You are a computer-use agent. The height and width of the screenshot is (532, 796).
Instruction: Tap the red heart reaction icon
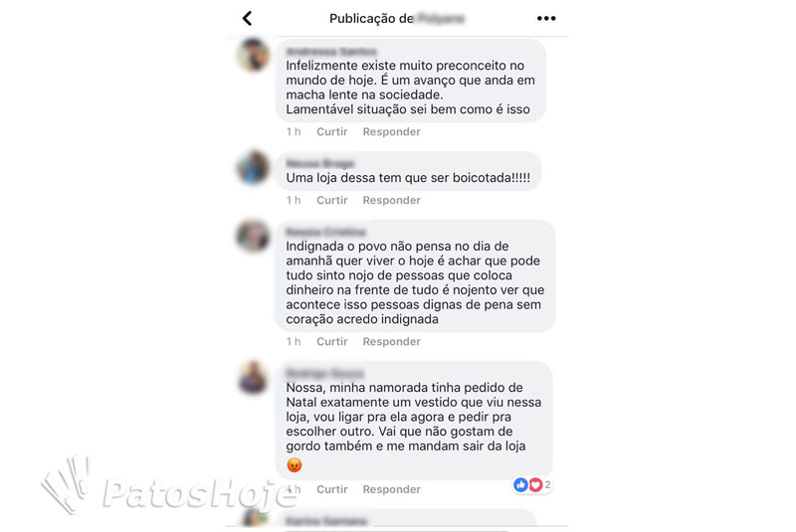(x=535, y=485)
